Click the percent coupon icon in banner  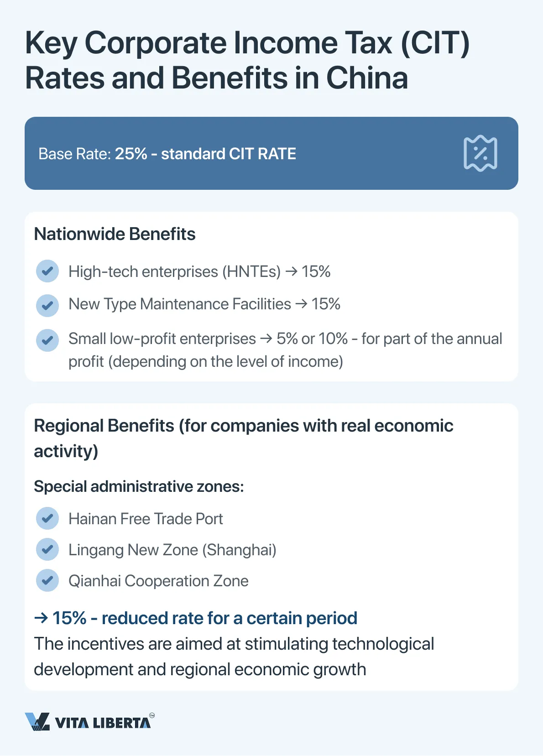pos(480,153)
